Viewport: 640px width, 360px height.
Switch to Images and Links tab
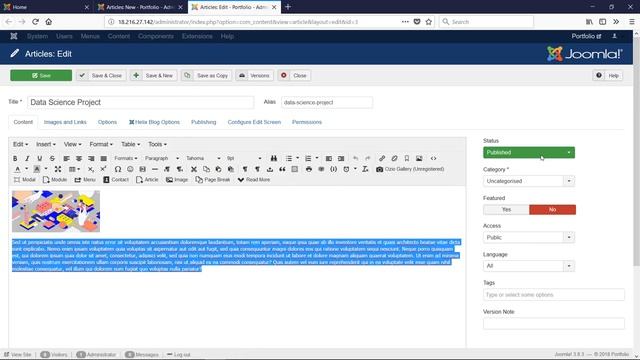[65, 122]
